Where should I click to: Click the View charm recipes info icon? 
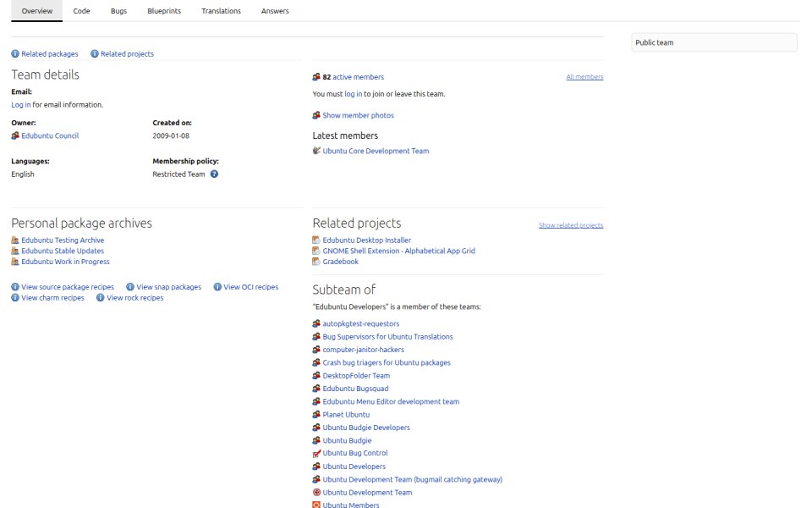tap(15, 297)
